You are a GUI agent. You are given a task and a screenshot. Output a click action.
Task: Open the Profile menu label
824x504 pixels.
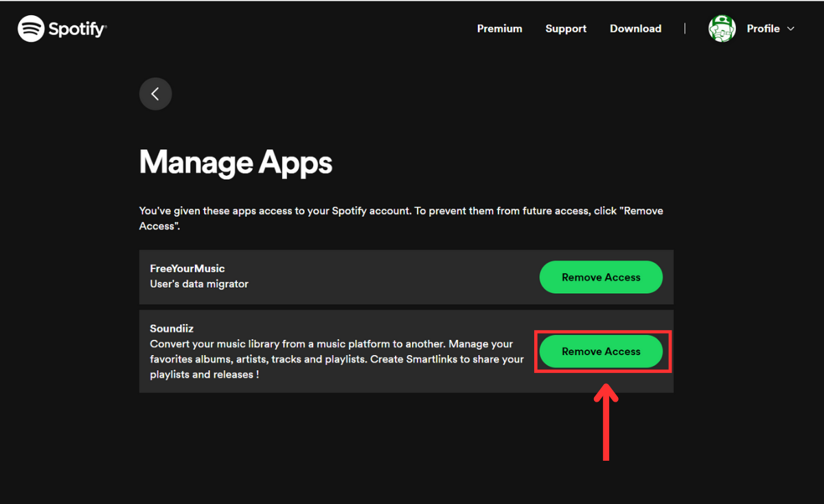point(763,29)
